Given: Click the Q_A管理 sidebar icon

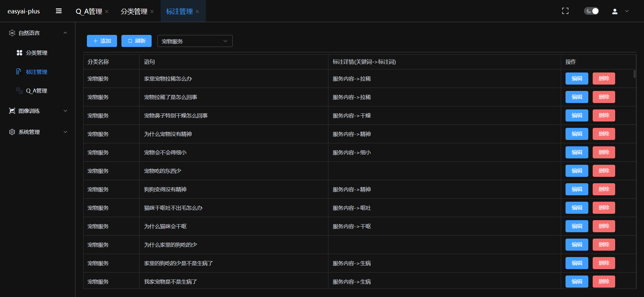Looking at the screenshot, I should click(19, 91).
